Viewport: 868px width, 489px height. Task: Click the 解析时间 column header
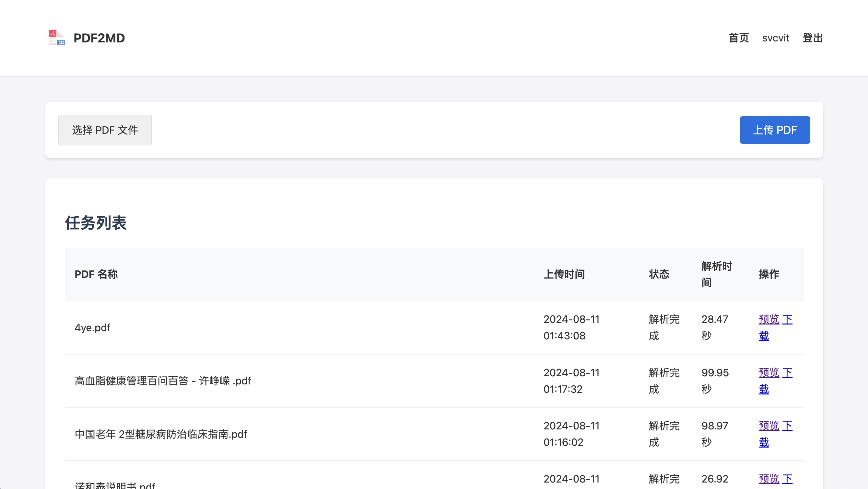click(x=717, y=275)
